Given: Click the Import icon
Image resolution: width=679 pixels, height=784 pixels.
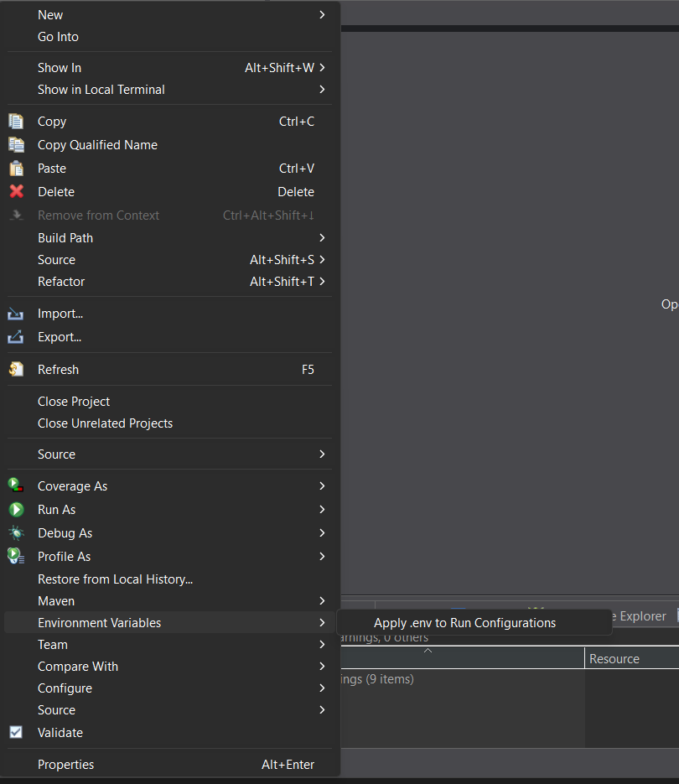Looking at the screenshot, I should [x=16, y=313].
